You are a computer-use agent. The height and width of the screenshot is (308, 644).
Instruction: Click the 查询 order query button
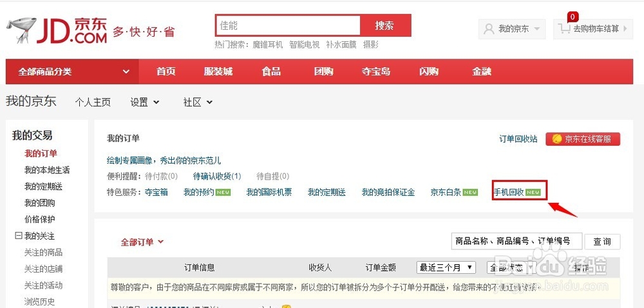point(602,242)
